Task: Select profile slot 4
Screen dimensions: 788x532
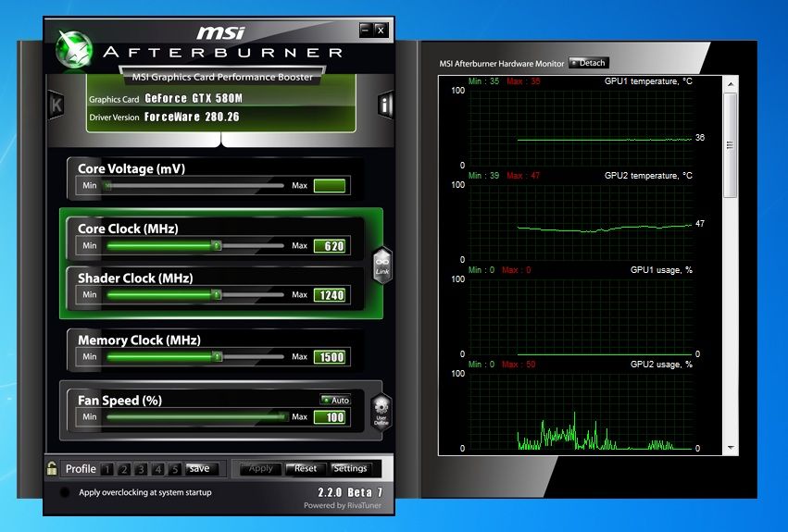Action: pyautogui.click(x=157, y=469)
